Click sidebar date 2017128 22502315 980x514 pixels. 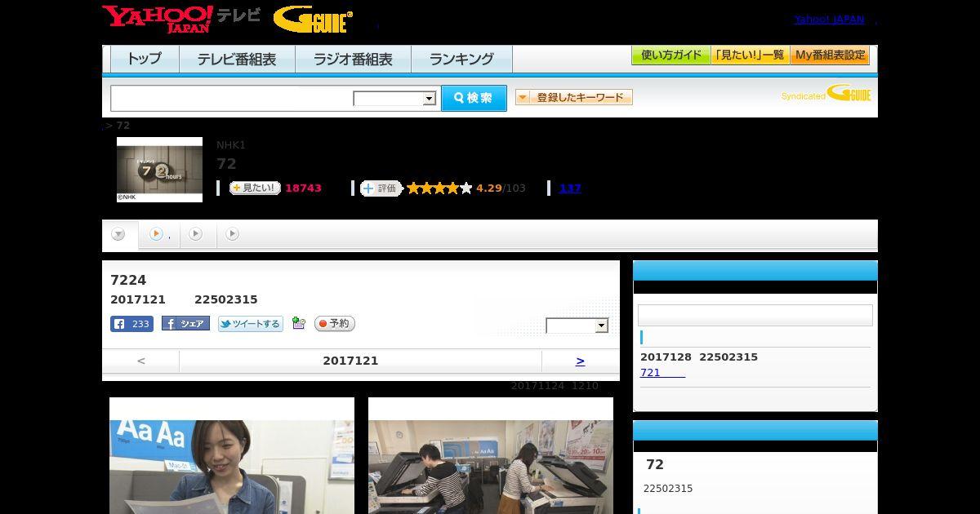699,357
